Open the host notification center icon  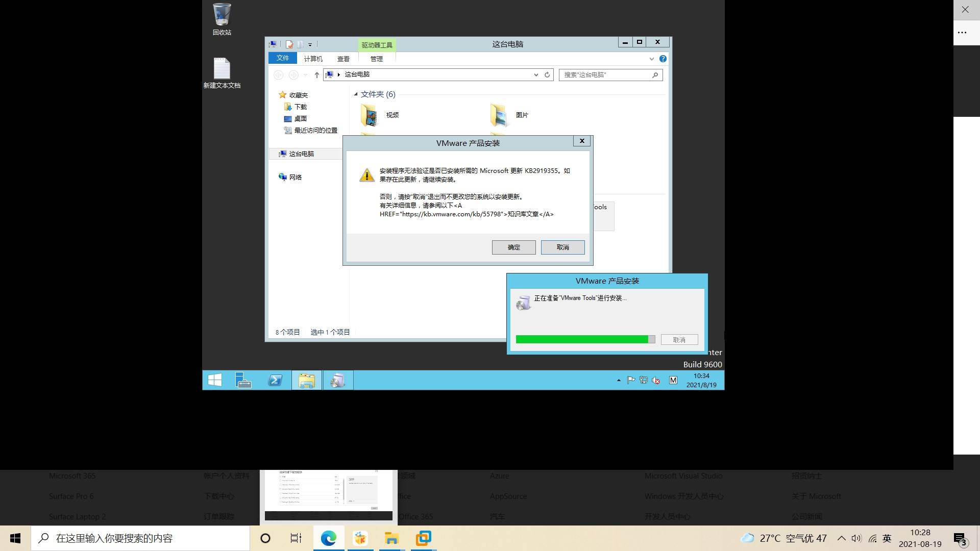[x=961, y=539]
